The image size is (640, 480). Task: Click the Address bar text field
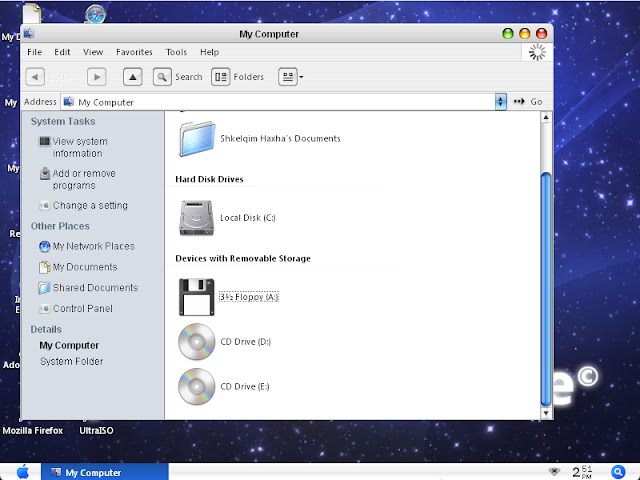tap(280, 102)
